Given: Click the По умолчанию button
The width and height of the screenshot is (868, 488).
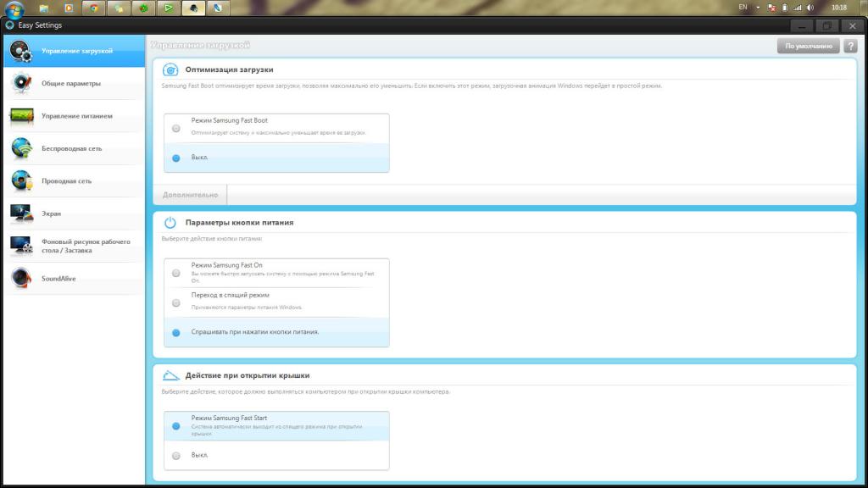Looking at the screenshot, I should (x=808, y=46).
